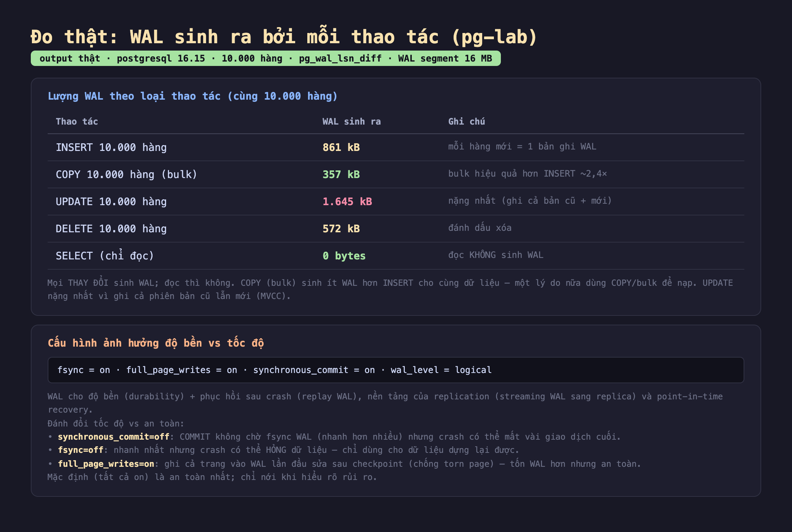Click the line 'Đánh đổi tốc độ vs an toàn:'

tap(115, 424)
